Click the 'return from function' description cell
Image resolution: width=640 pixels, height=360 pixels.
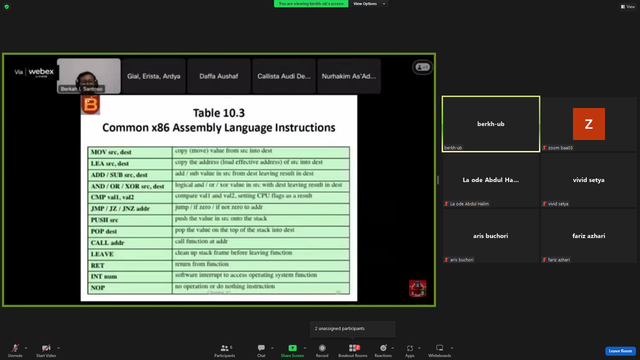(261, 264)
